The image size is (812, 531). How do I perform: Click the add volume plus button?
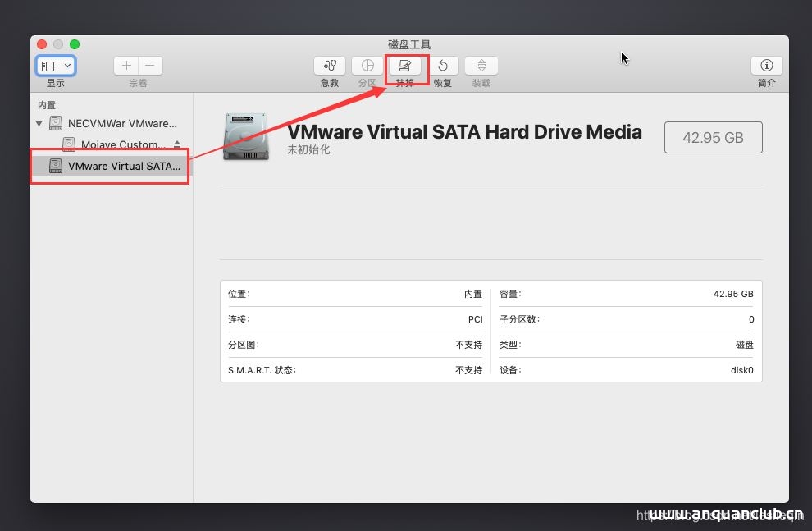pyautogui.click(x=126, y=66)
